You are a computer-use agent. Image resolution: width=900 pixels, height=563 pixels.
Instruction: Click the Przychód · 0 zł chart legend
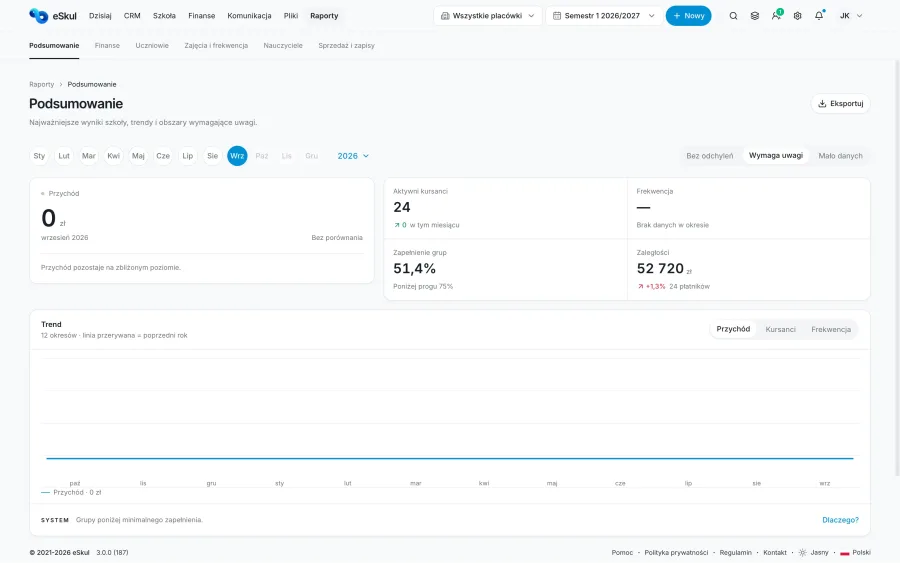click(x=71, y=492)
